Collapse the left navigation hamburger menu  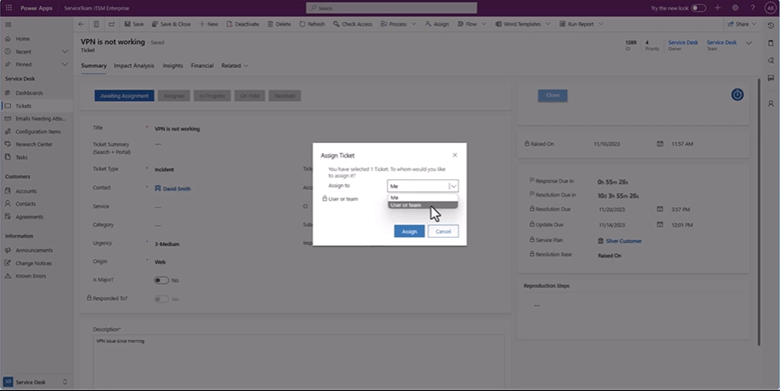8,24
